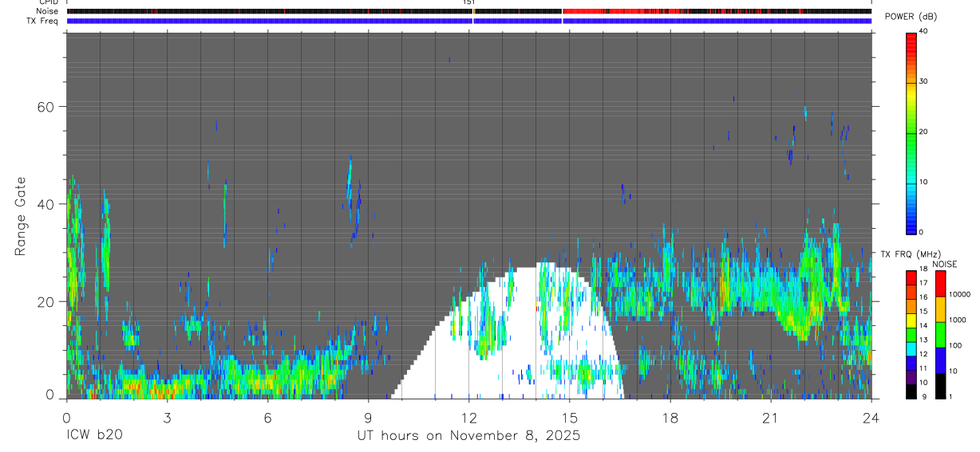Click the "30" tick on POWER colorbar
Viewport: 980px width, 452px height.
click(923, 82)
